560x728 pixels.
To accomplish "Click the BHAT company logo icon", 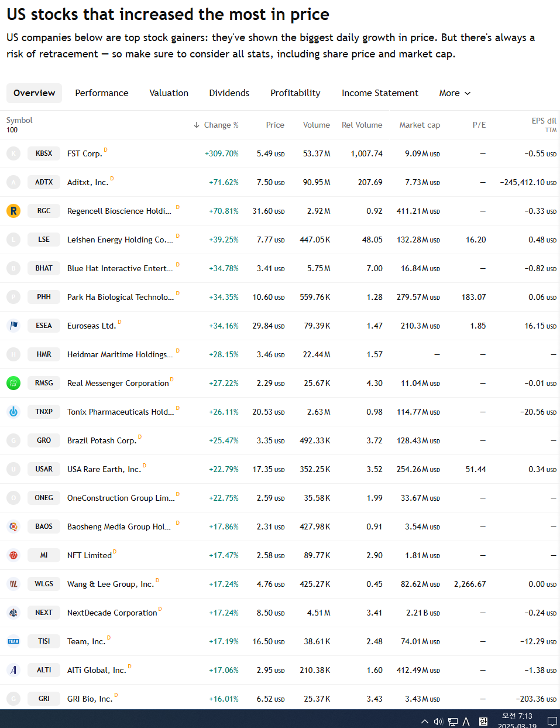I will coord(13,268).
